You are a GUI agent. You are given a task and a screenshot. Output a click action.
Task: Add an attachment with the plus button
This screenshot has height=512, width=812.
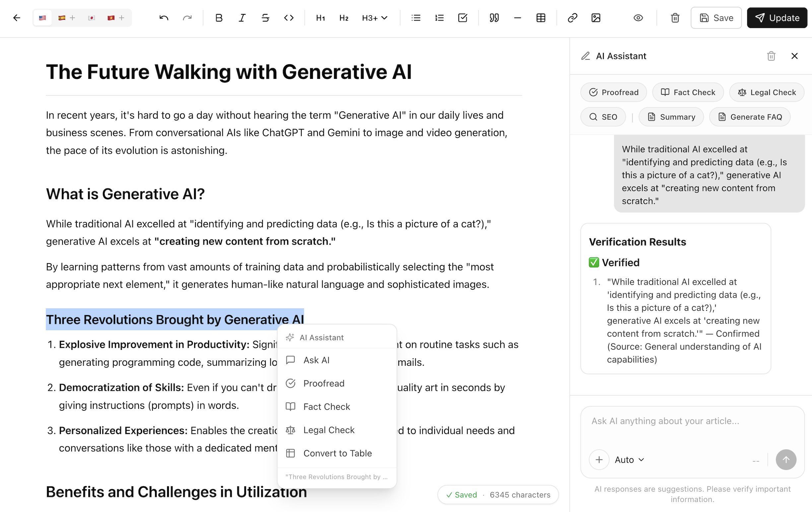[599, 460]
